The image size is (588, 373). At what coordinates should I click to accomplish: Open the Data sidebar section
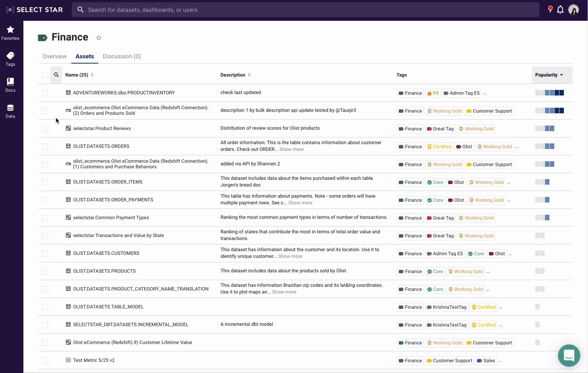tap(10, 111)
